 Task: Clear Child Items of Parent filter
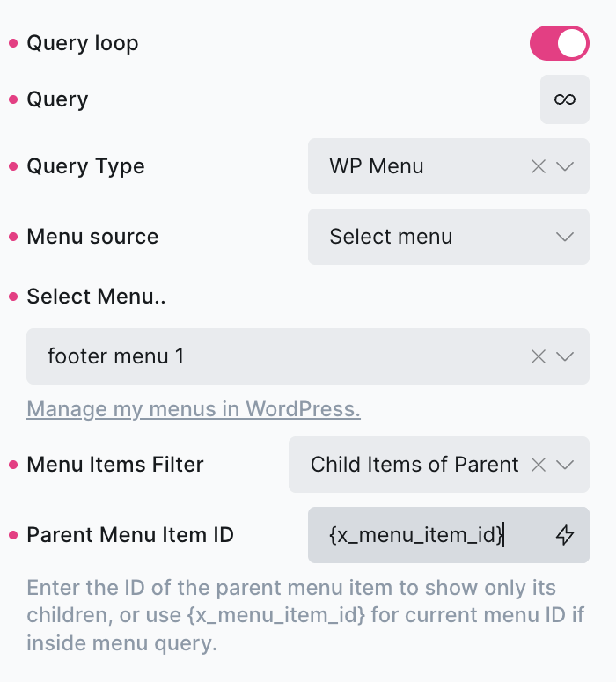point(539,465)
